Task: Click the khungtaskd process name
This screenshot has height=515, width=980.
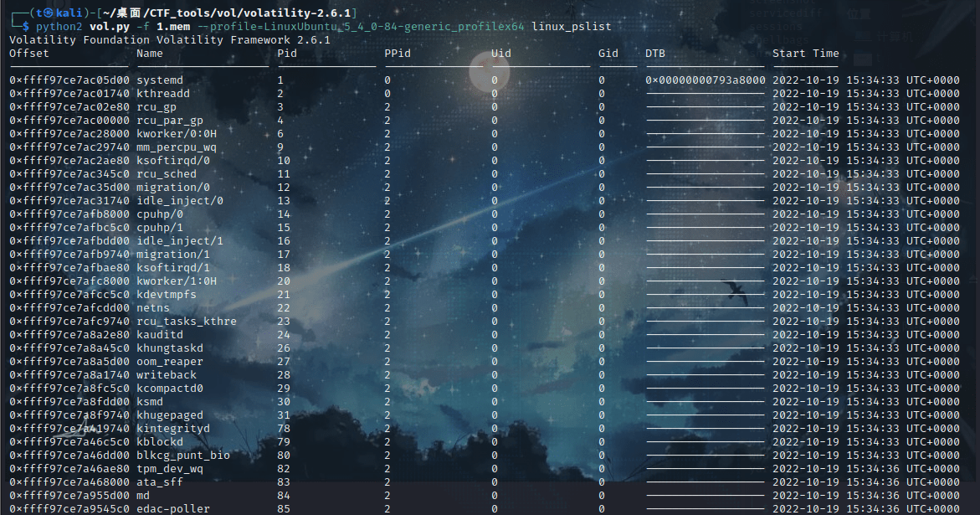Action: coord(170,348)
